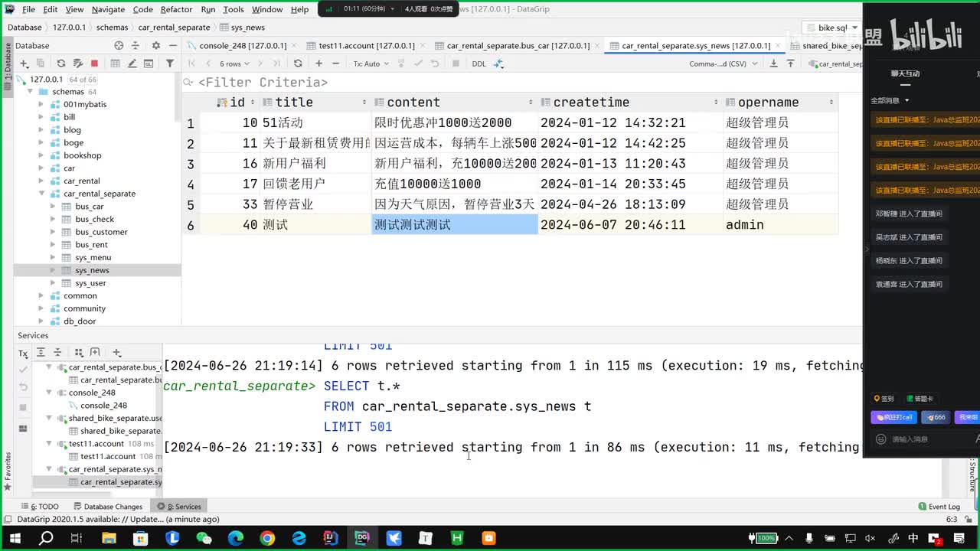Select the sys_user table in tree
Viewport: 980px width, 551px height.
pos(90,283)
